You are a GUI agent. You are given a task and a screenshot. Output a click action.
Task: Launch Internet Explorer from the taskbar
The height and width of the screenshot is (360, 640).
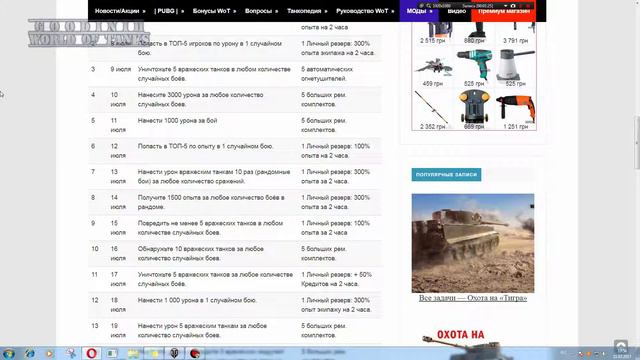pyautogui.click(x=29, y=353)
